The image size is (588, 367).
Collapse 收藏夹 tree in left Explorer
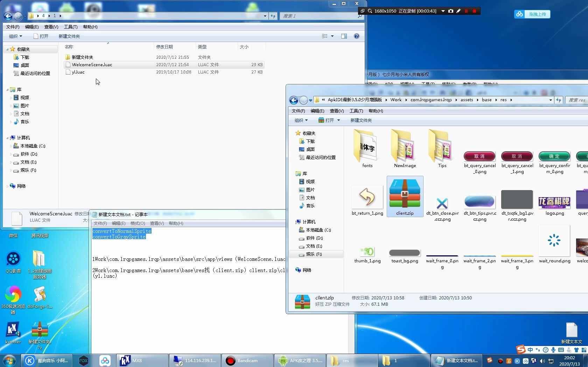coord(7,49)
